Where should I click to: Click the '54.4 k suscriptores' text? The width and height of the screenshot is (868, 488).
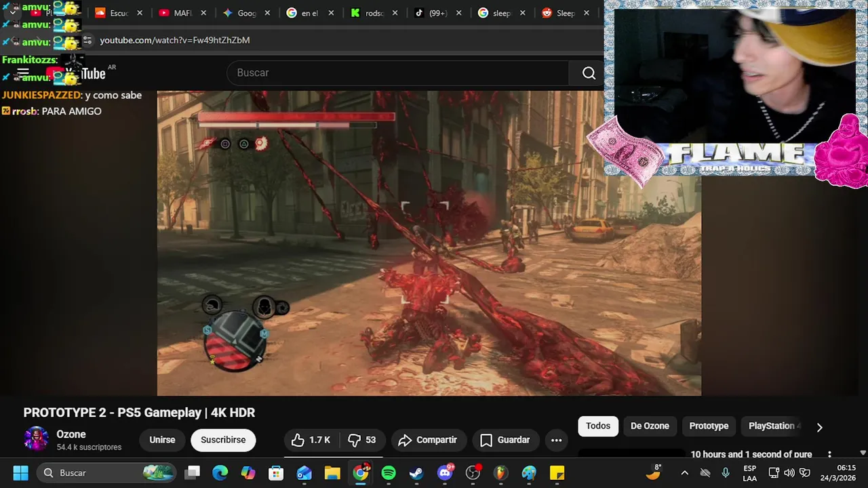tap(89, 447)
